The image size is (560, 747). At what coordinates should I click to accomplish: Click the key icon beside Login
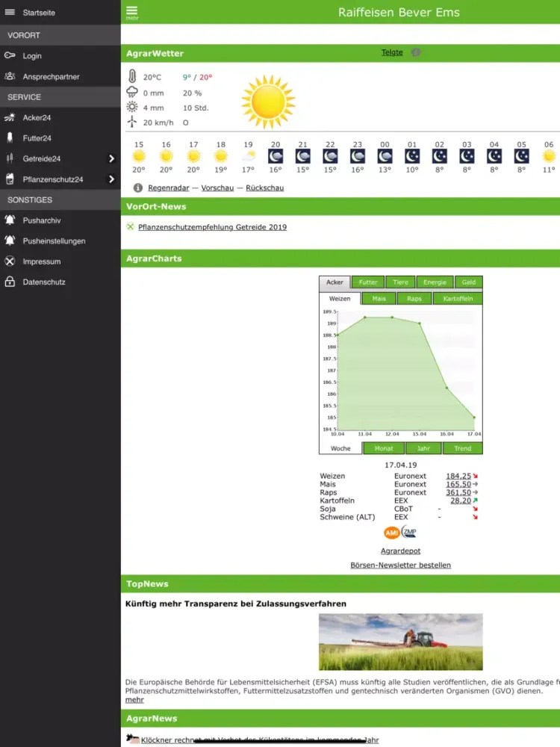point(10,56)
